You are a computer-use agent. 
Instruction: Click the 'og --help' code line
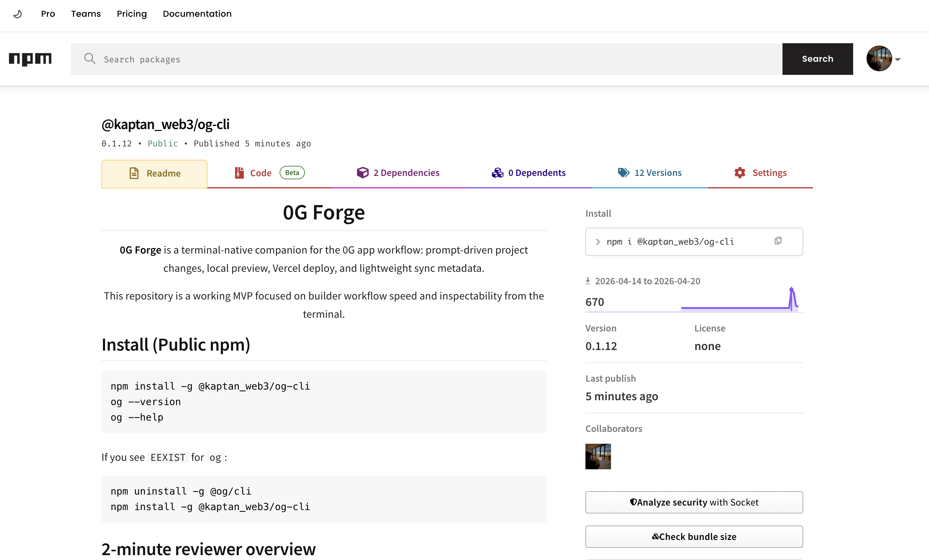point(137,418)
